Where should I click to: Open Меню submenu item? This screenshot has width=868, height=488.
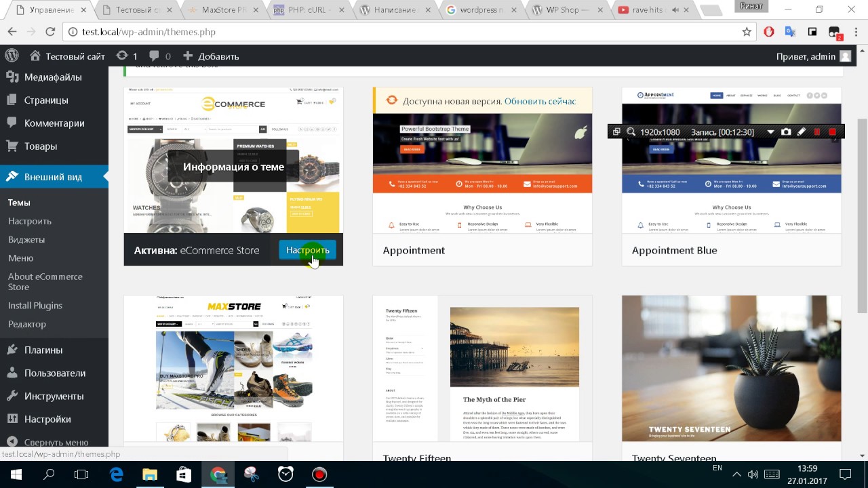tap(21, 258)
